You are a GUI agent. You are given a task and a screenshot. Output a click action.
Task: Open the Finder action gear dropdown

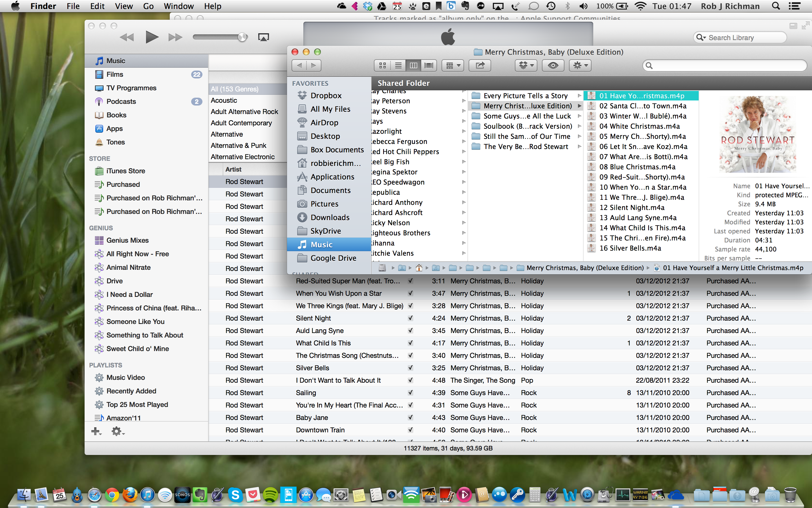coord(580,65)
